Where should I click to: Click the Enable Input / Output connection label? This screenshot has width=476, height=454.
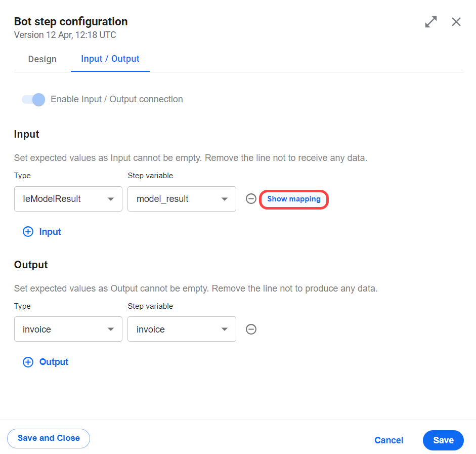116,99
